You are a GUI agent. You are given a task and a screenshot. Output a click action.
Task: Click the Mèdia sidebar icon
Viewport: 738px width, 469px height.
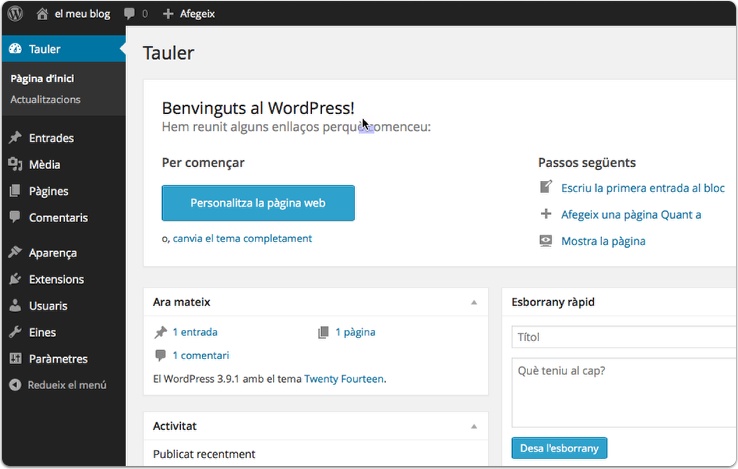coord(15,164)
